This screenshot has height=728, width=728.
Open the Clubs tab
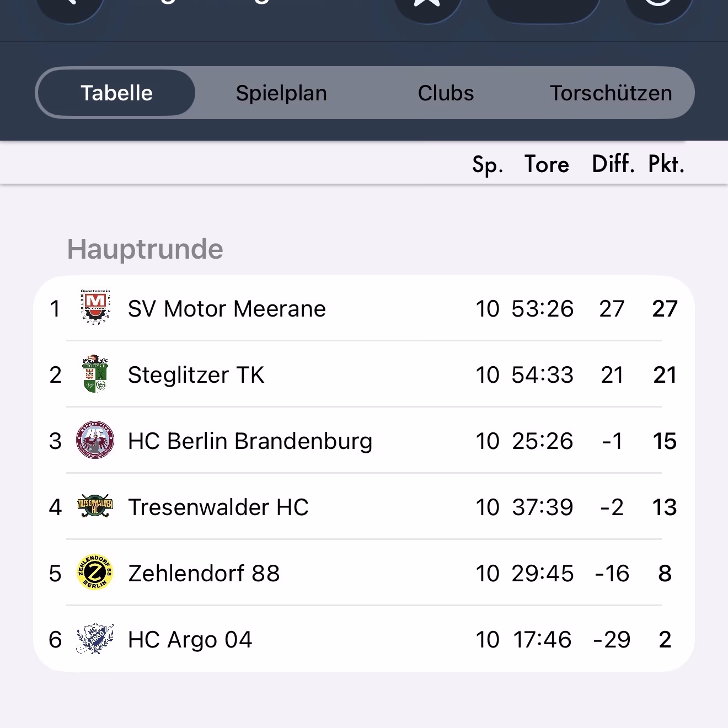tap(446, 93)
